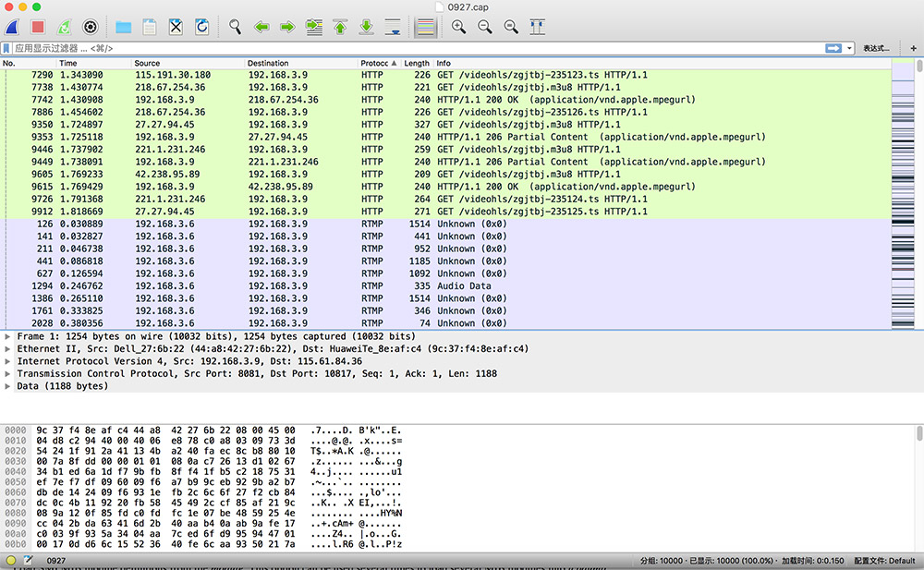The width and height of the screenshot is (924, 570).
Task: Zoom out the main window text
Action: tap(485, 27)
